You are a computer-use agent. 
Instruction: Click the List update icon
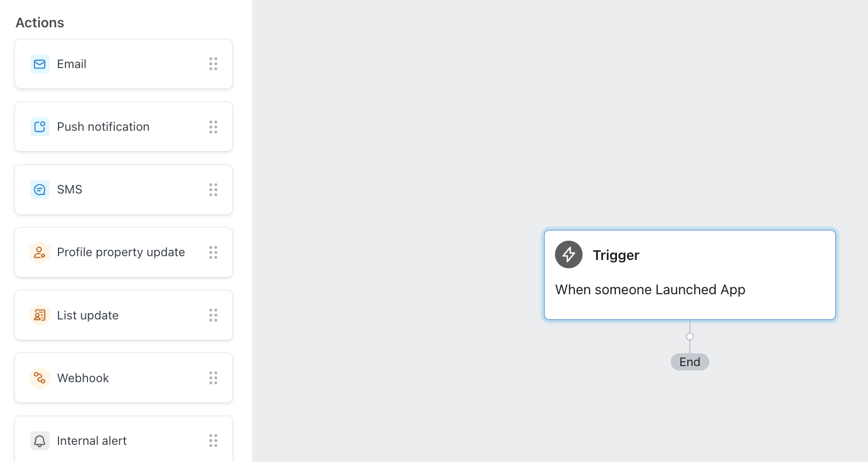coord(40,315)
